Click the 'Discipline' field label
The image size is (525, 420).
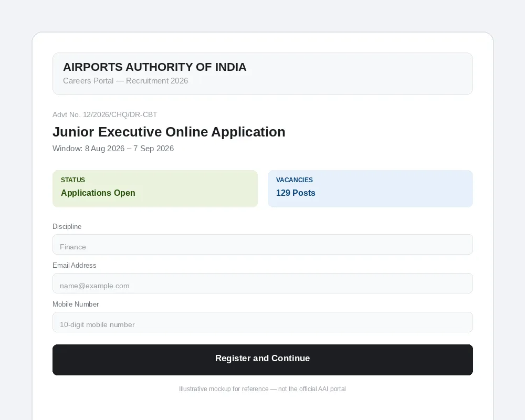point(67,226)
